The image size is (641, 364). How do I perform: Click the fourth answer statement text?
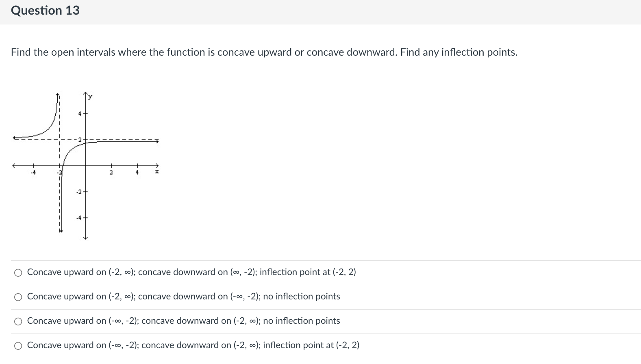point(193,346)
